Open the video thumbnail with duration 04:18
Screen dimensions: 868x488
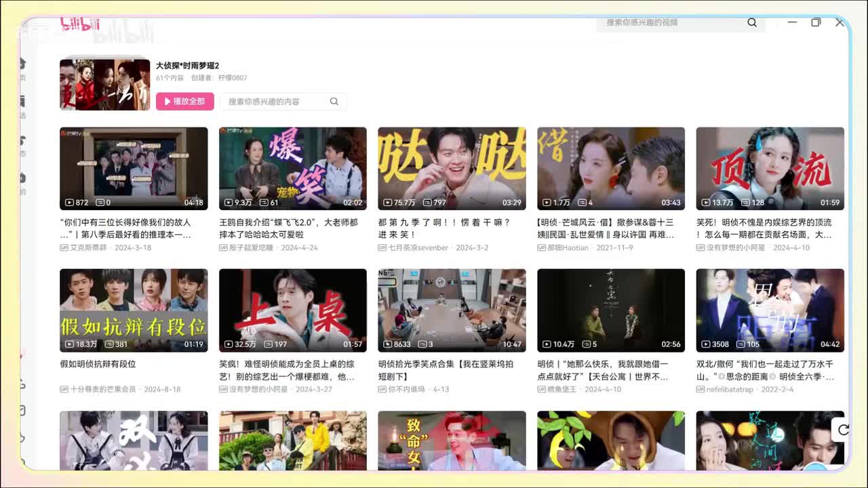tap(134, 169)
